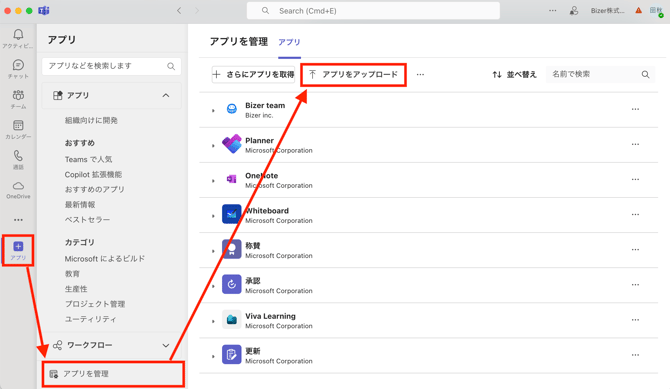
Task: Switch to the アプリ tab
Action: (x=289, y=42)
